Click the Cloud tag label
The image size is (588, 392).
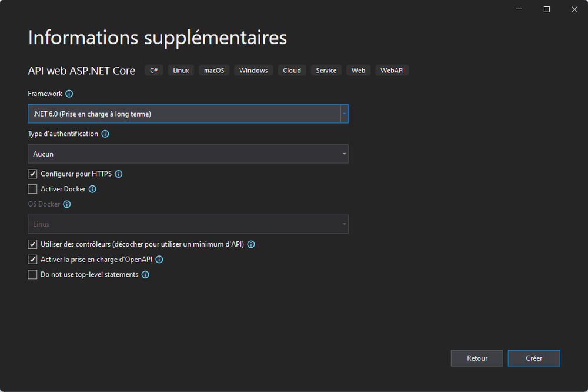pyautogui.click(x=292, y=70)
